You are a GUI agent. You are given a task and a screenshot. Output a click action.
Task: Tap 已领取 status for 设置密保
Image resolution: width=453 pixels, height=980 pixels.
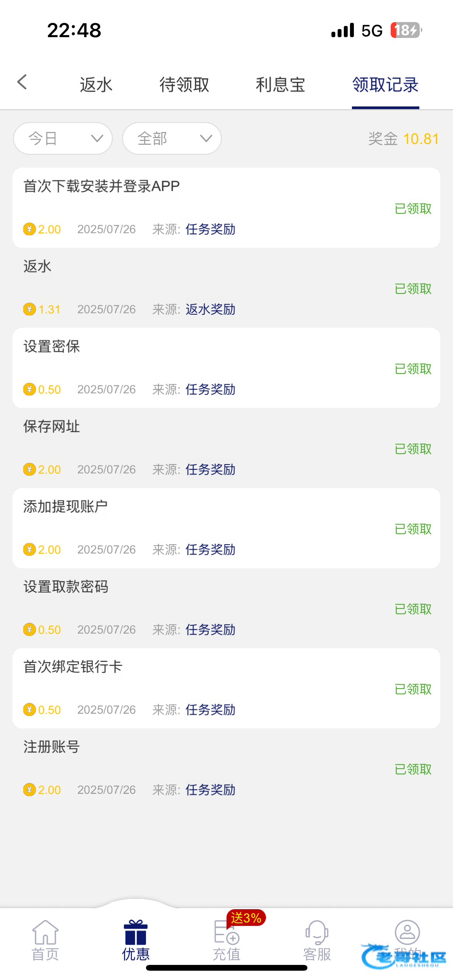413,369
